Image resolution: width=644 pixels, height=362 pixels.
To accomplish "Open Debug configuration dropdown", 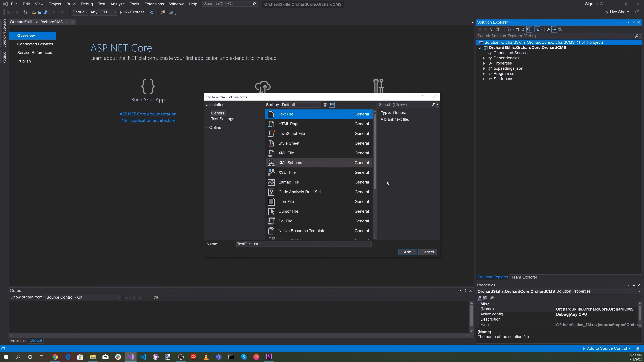I will pyautogui.click(x=79, y=12).
